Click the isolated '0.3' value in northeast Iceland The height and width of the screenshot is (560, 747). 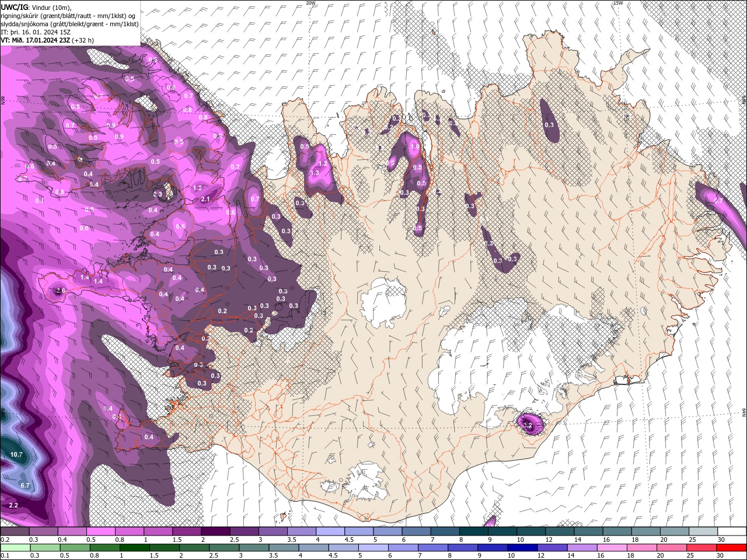(x=549, y=125)
